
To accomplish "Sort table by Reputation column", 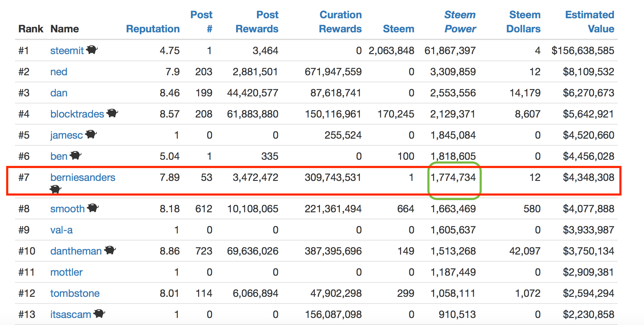I will [153, 29].
